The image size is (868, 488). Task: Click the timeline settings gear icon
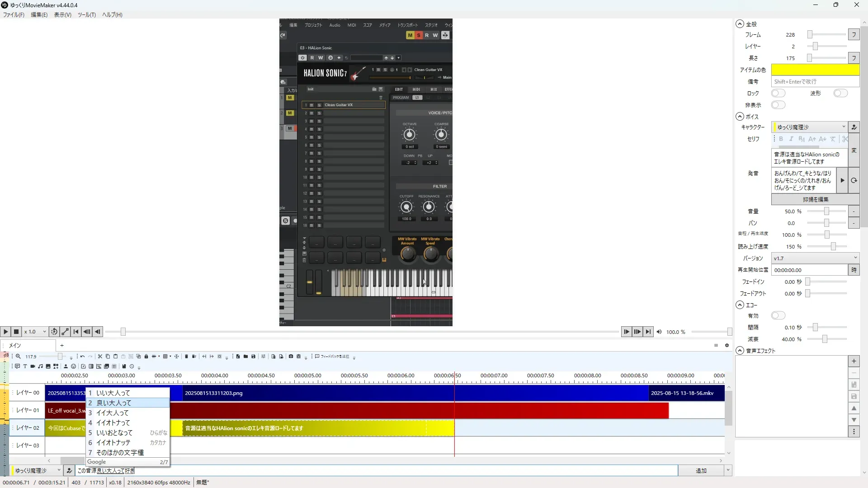[727, 346]
